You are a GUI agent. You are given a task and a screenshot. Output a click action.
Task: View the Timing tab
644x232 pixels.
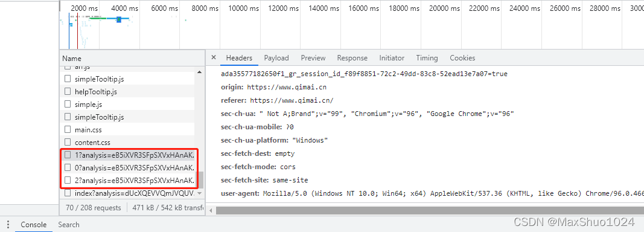tap(427, 58)
